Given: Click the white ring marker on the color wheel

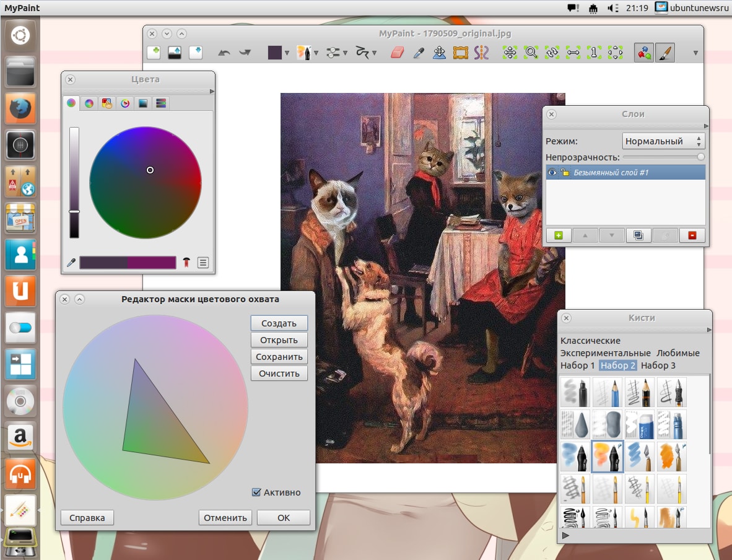Looking at the screenshot, I should pyautogui.click(x=150, y=170).
